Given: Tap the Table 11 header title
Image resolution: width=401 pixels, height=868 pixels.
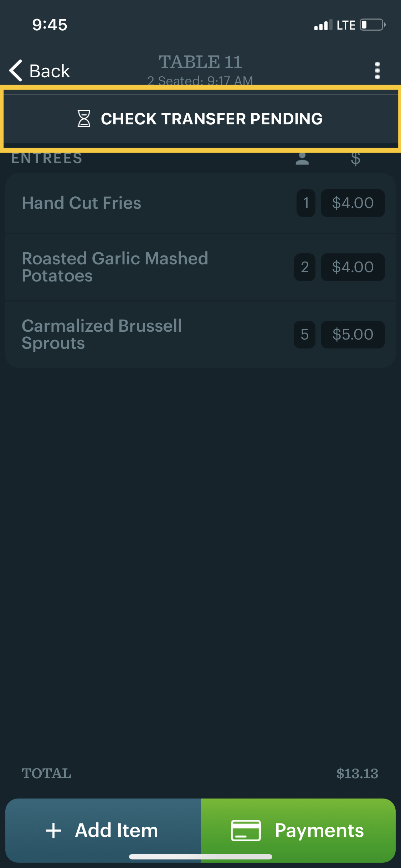Looking at the screenshot, I should [200, 62].
